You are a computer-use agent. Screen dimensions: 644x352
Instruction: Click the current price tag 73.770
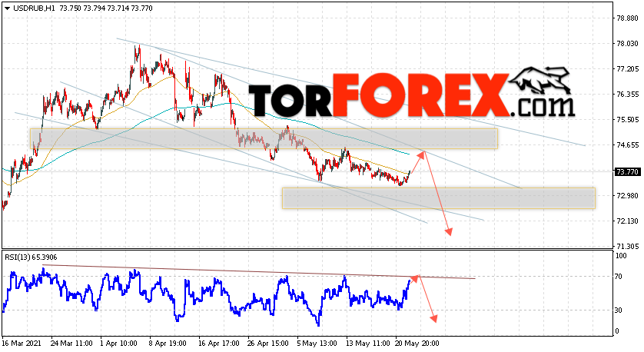tap(627, 171)
